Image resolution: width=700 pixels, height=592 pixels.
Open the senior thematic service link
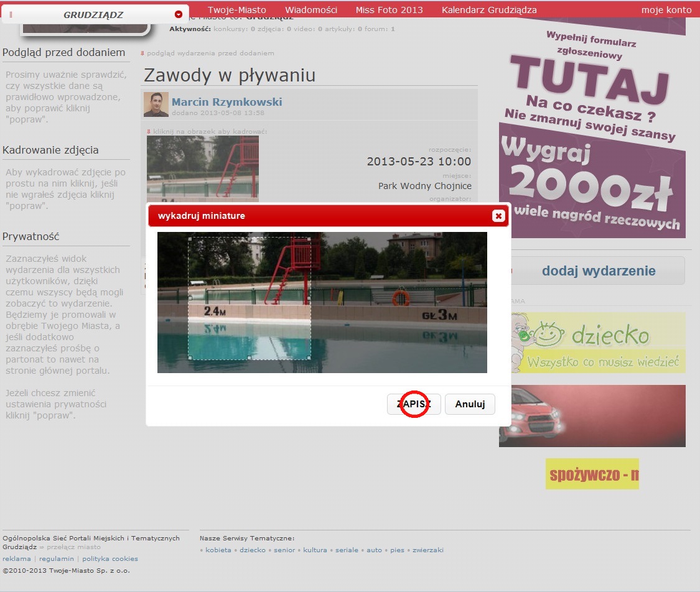(x=284, y=550)
